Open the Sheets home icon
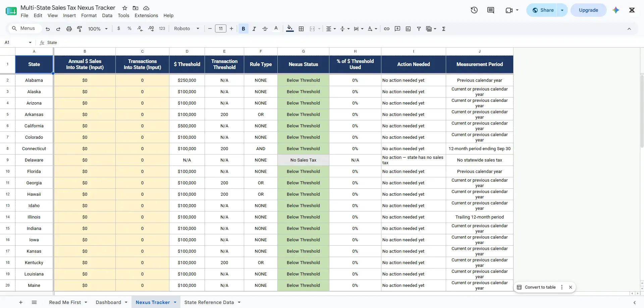This screenshot has width=644, height=308. pyautogui.click(x=11, y=11)
